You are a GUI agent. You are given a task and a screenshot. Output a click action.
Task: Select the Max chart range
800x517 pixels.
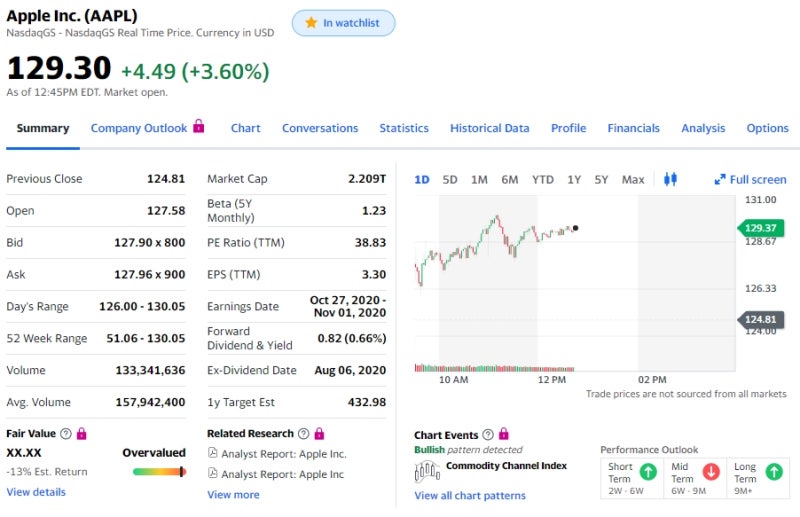coord(633,180)
